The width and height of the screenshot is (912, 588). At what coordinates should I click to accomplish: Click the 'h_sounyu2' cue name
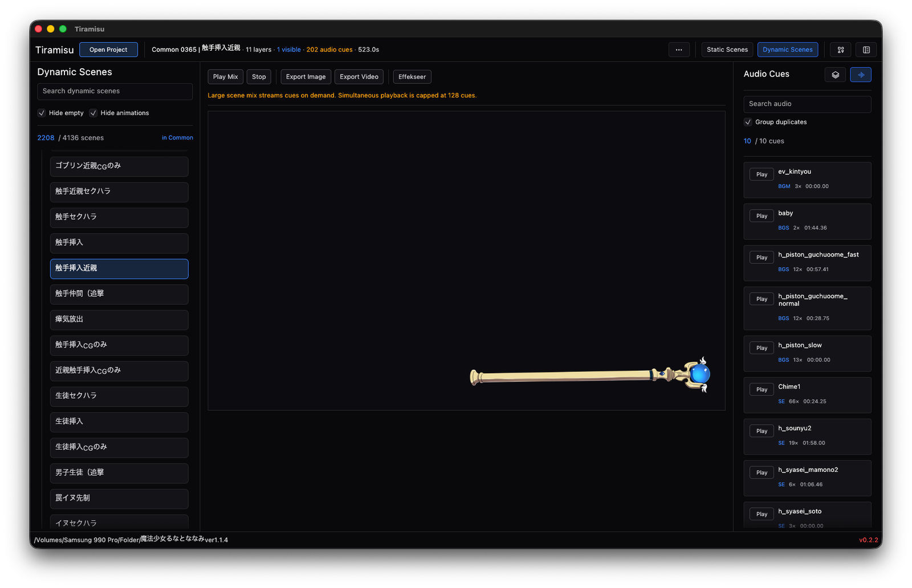pos(795,428)
